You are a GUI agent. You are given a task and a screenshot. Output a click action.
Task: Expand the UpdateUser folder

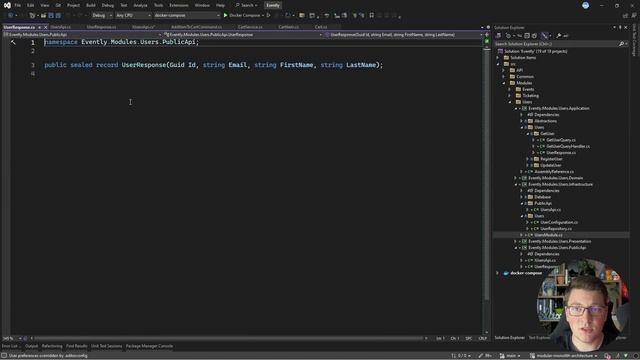pos(528,165)
